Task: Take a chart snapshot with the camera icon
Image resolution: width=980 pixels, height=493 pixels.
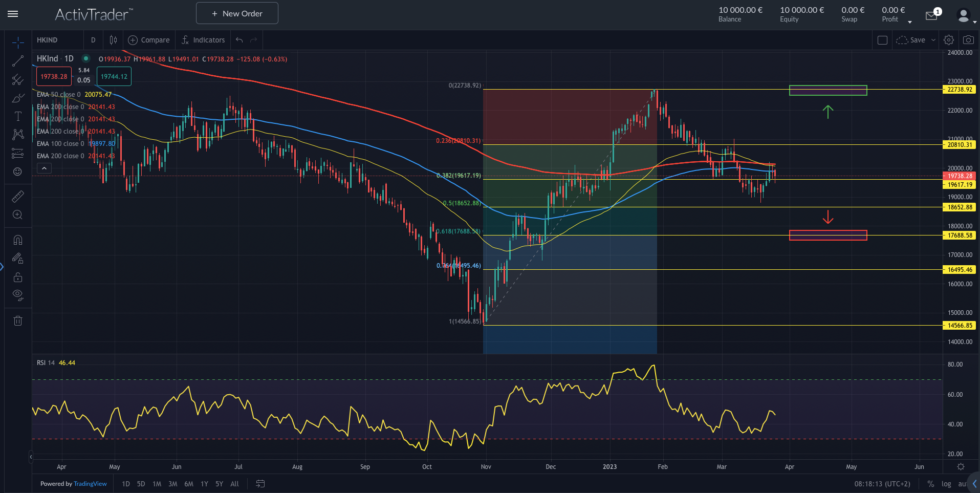Action: [x=969, y=39]
